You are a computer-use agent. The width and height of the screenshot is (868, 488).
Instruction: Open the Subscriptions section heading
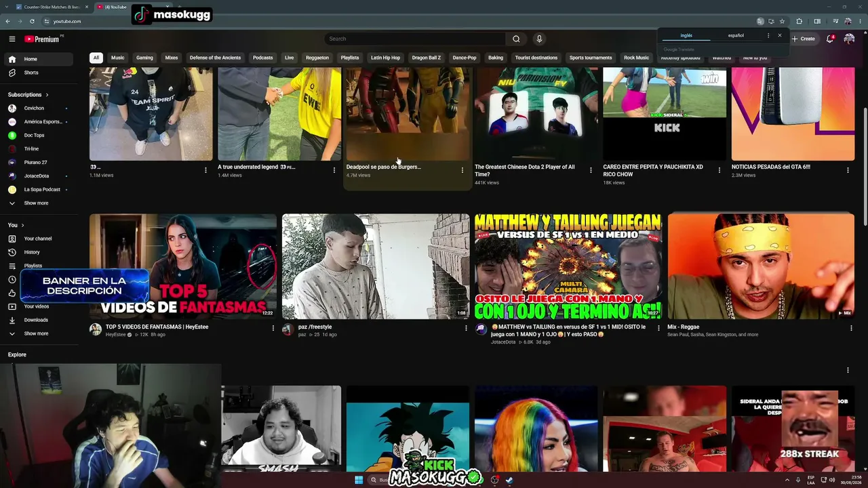[x=28, y=95]
